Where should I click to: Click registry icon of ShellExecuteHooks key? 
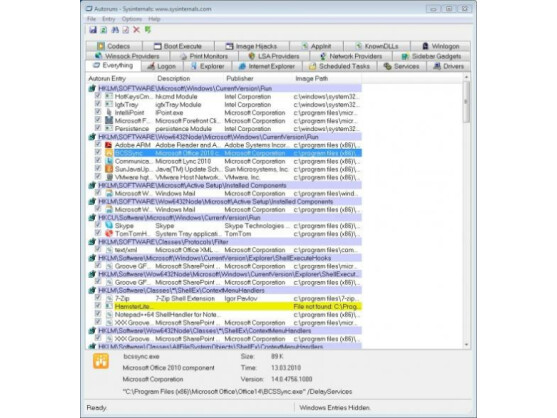pyautogui.click(x=92, y=258)
